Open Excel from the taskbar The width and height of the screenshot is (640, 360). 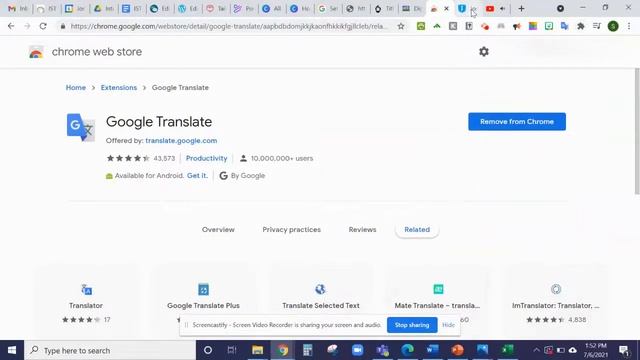[507, 350]
